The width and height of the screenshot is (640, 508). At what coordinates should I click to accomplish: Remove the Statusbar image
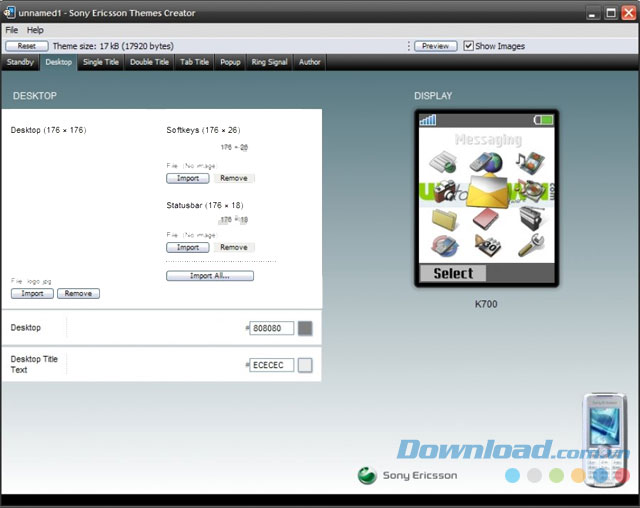[x=234, y=247]
